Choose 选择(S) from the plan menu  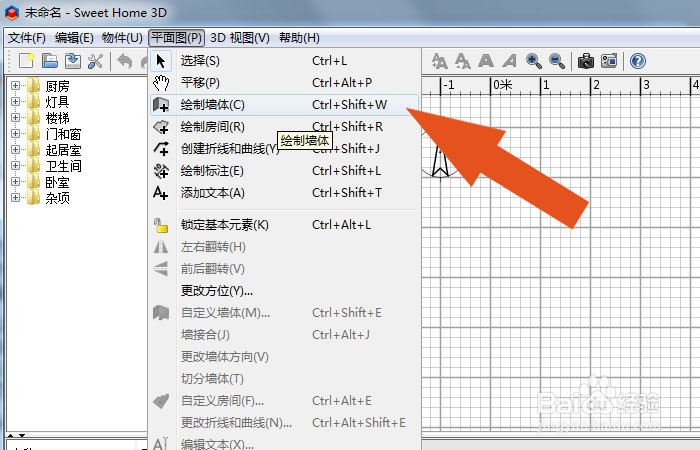coord(284,61)
